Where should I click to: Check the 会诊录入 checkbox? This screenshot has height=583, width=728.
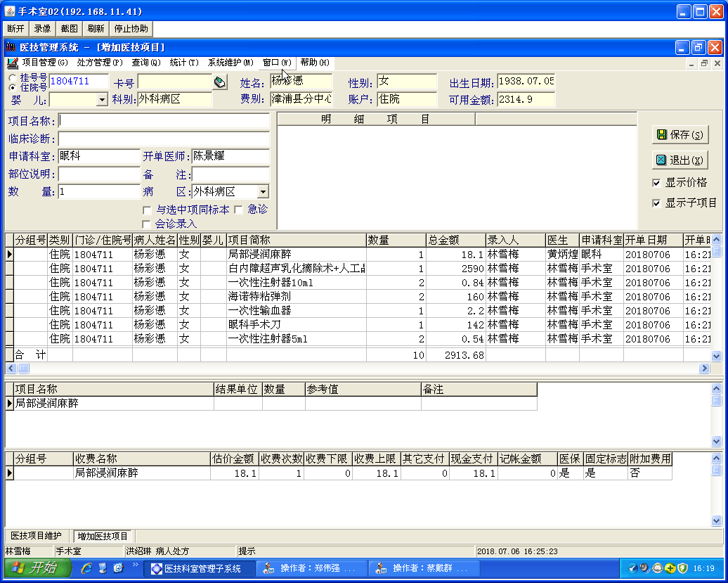pos(146,225)
